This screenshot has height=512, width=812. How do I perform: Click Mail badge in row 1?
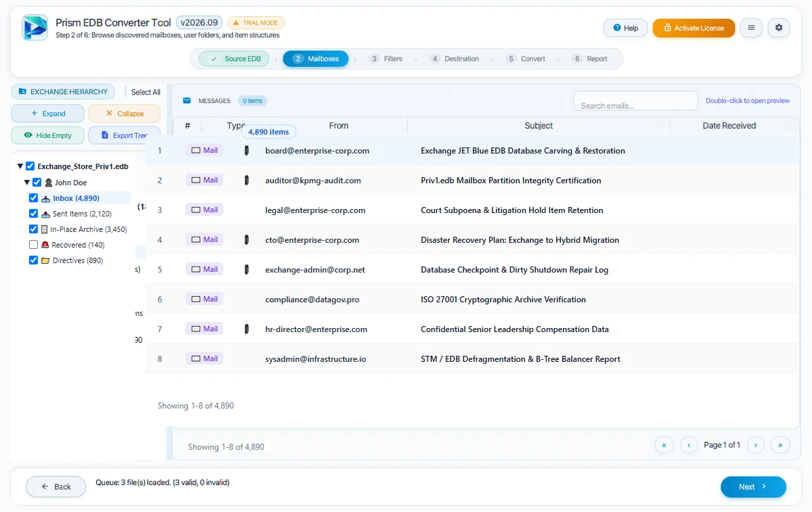(x=204, y=150)
